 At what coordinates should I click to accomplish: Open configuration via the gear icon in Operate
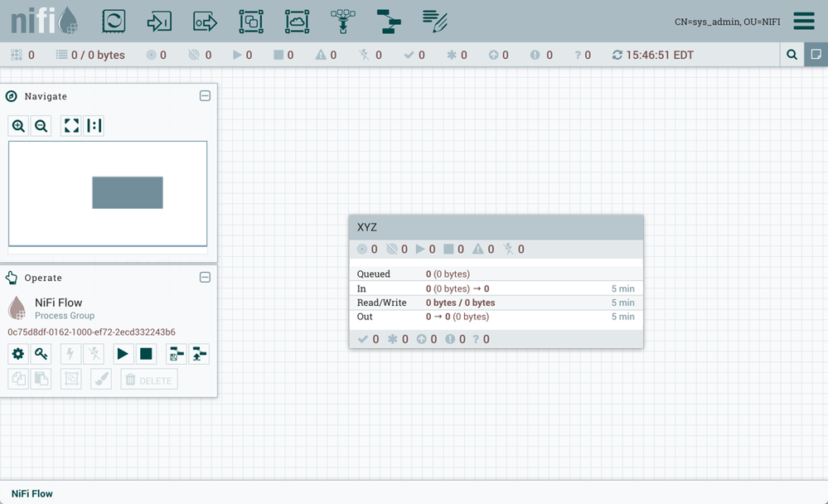point(17,354)
